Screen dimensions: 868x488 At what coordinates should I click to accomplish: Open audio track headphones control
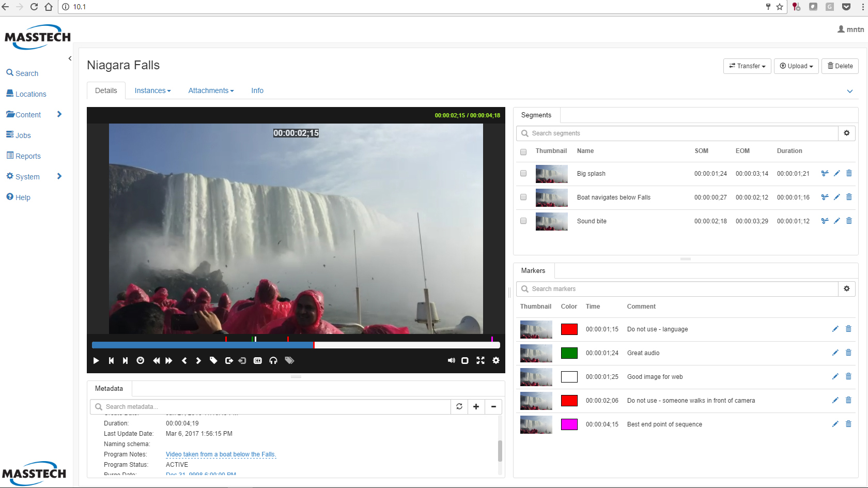(x=273, y=360)
